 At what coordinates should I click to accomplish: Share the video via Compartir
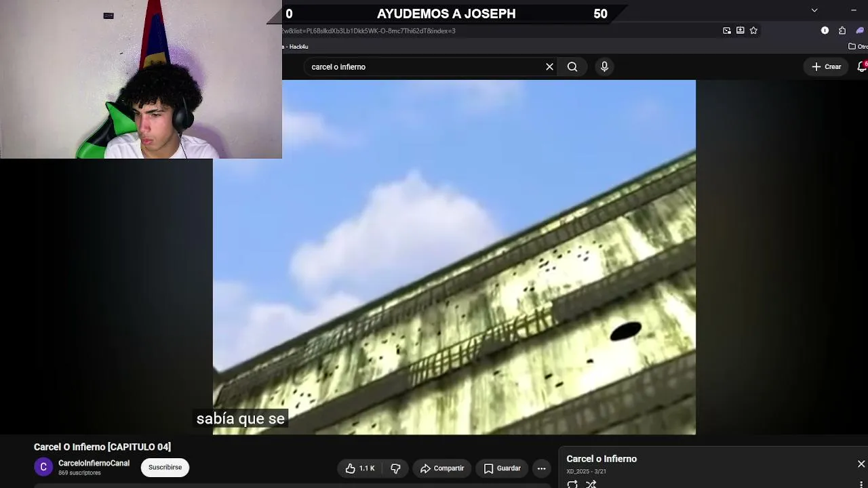coord(442,468)
